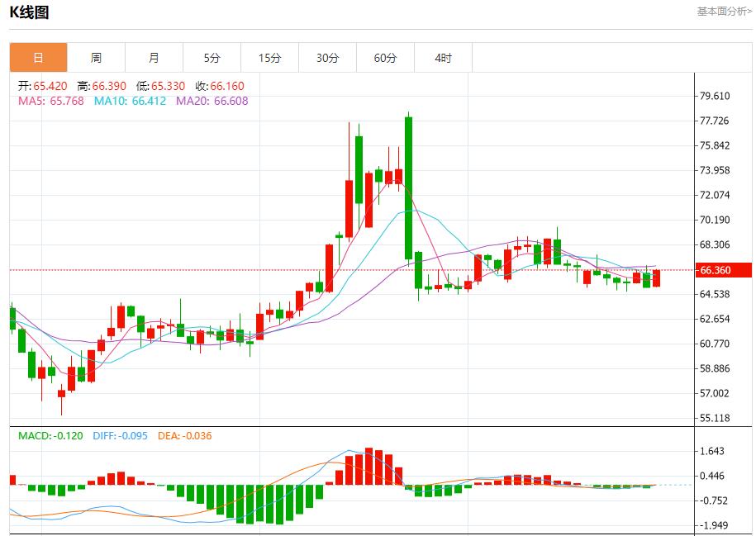
Task: Select the 30分 timeframe
Action: 327,57
